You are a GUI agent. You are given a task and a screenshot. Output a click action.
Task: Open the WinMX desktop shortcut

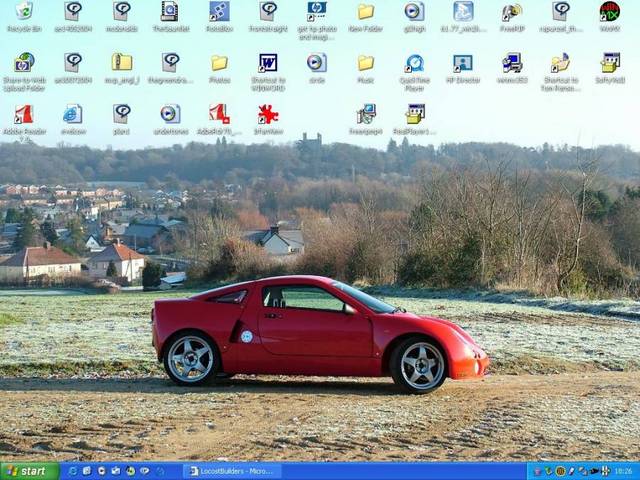tap(609, 12)
